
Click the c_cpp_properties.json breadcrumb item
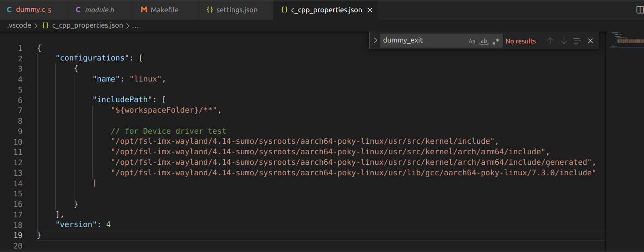coord(87,25)
